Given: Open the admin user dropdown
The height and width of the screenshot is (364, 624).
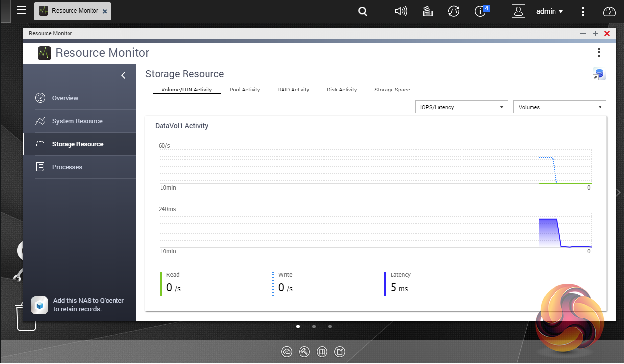Looking at the screenshot, I should [549, 11].
